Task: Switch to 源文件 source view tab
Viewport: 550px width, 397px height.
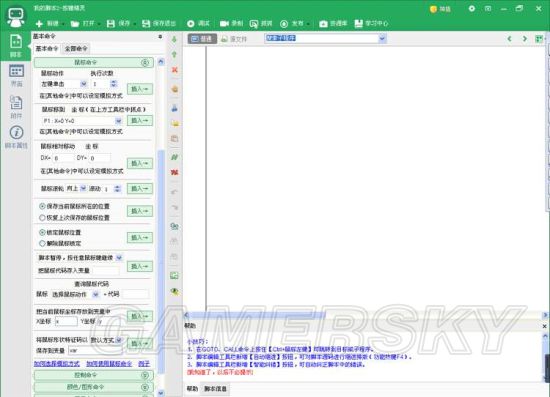Action: point(234,39)
